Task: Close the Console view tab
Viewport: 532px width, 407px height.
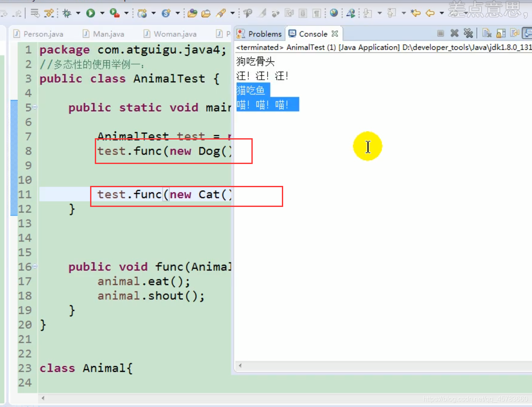Action: pos(335,33)
